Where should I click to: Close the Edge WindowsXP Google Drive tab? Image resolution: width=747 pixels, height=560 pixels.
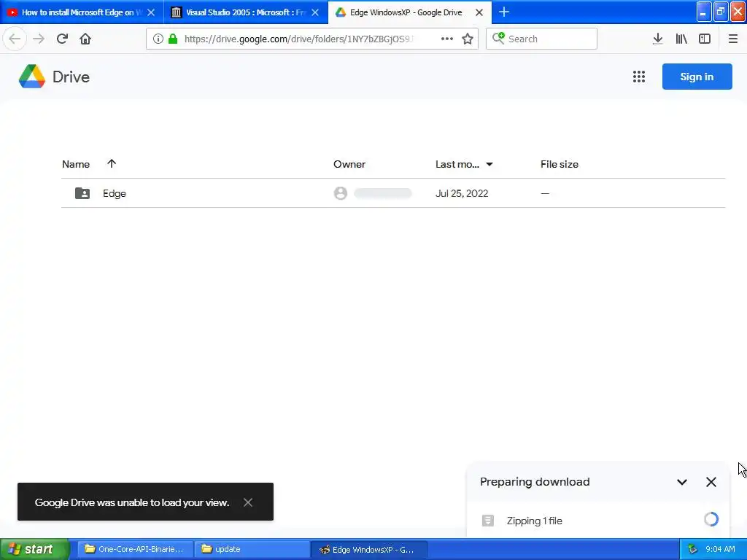click(479, 12)
